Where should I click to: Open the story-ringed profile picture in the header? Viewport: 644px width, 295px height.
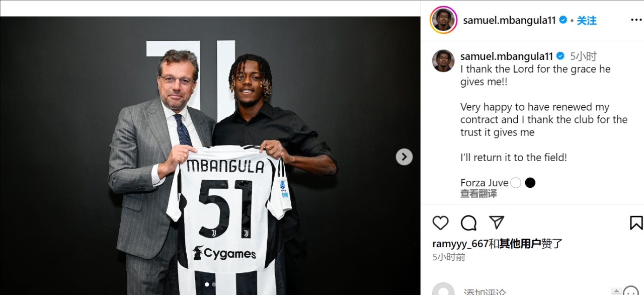click(443, 20)
